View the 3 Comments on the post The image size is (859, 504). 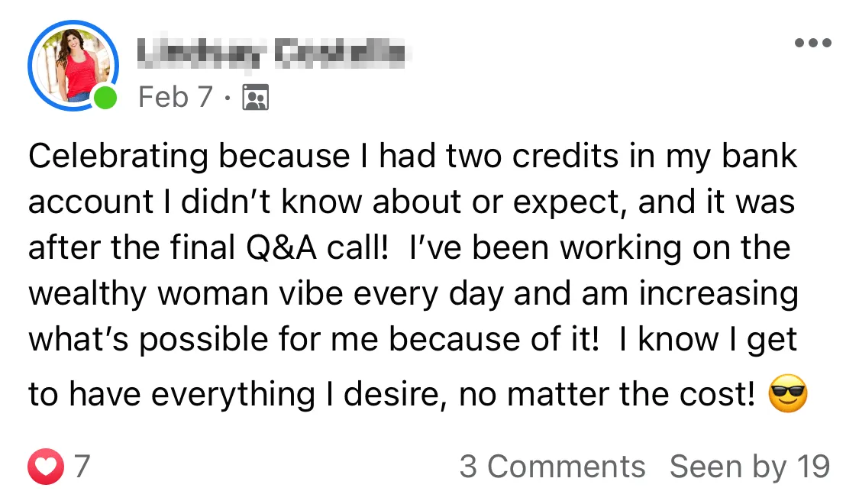point(552,467)
